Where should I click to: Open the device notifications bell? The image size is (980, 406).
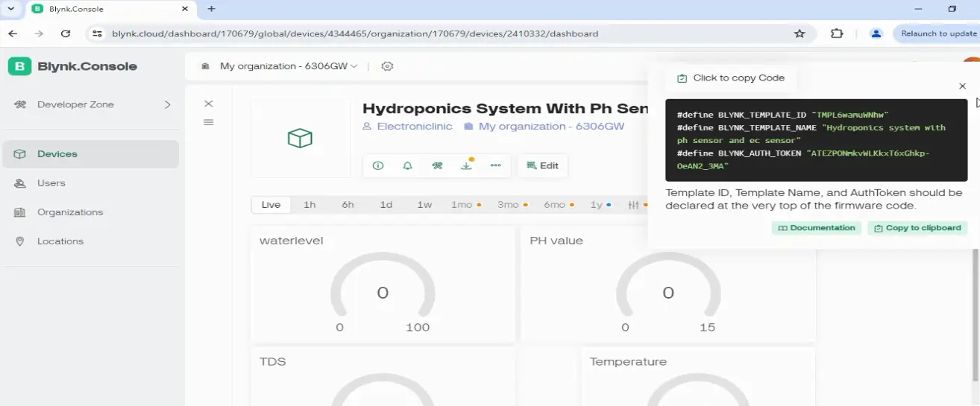pyautogui.click(x=407, y=165)
